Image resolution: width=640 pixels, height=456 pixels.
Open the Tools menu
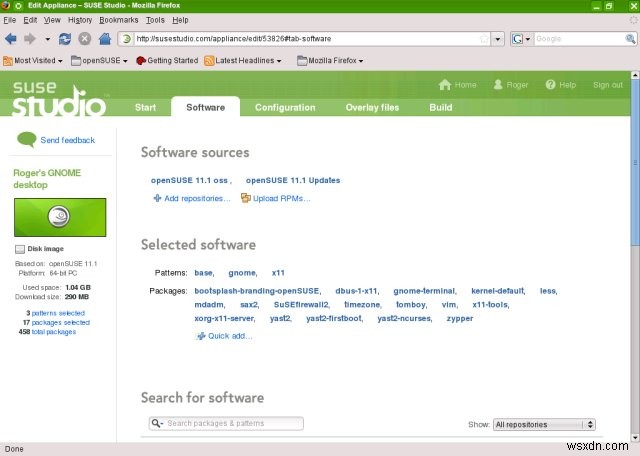coord(155,20)
